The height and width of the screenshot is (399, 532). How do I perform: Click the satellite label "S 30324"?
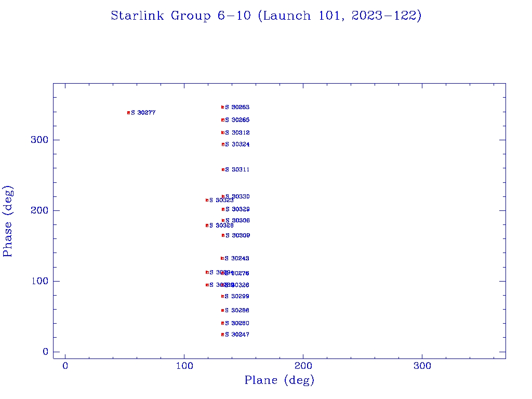point(237,144)
